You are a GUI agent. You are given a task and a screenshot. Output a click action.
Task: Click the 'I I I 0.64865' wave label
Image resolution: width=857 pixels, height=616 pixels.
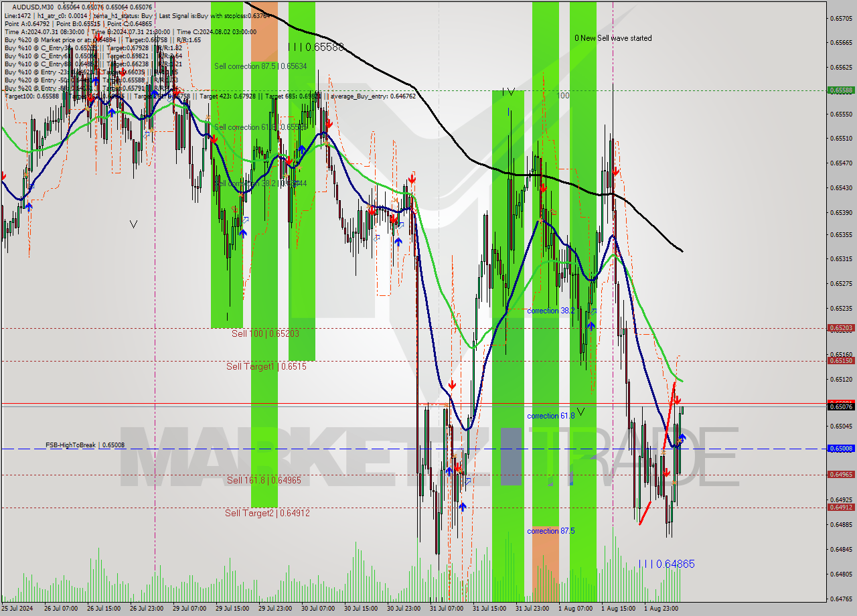coord(667,564)
